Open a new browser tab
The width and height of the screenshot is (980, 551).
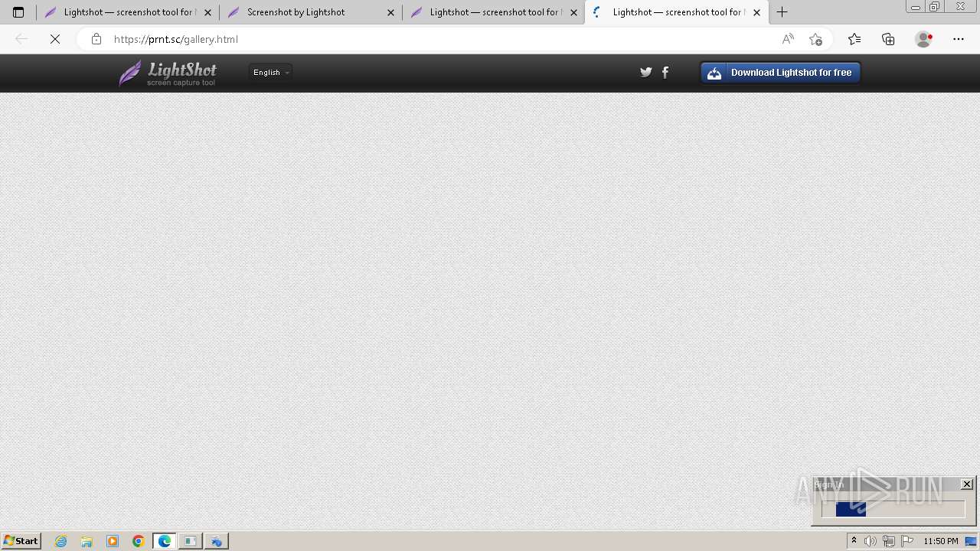coord(782,12)
